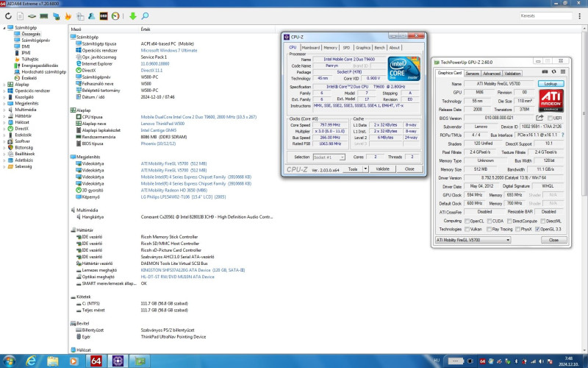Switch to GPU-Z taskbar button
This screenshot has height=368, width=588.
point(140,361)
